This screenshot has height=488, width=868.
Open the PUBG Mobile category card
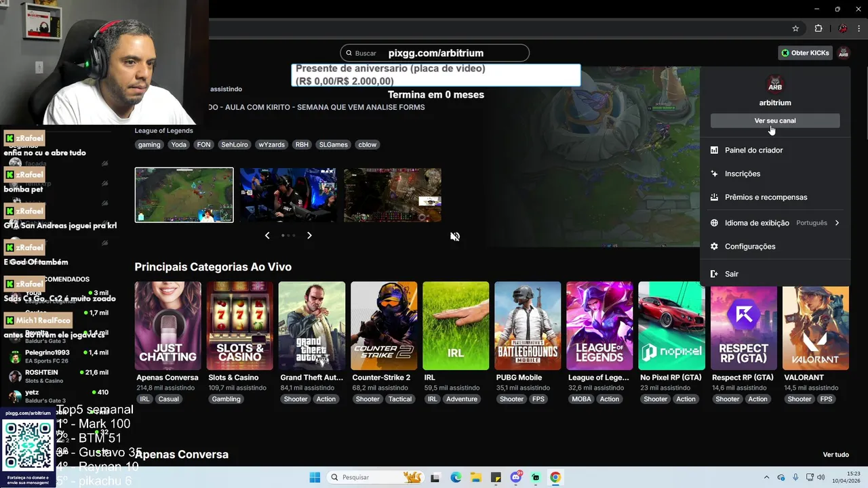tap(528, 326)
